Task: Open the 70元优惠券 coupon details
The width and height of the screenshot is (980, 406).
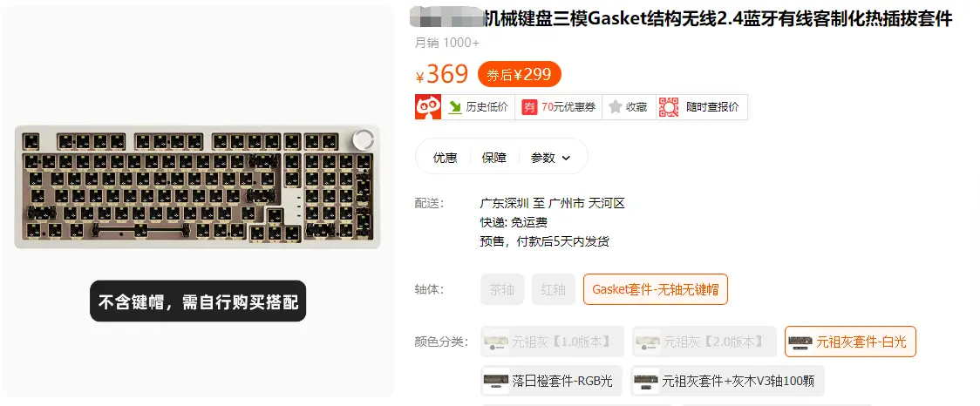Action: pyautogui.click(x=568, y=107)
